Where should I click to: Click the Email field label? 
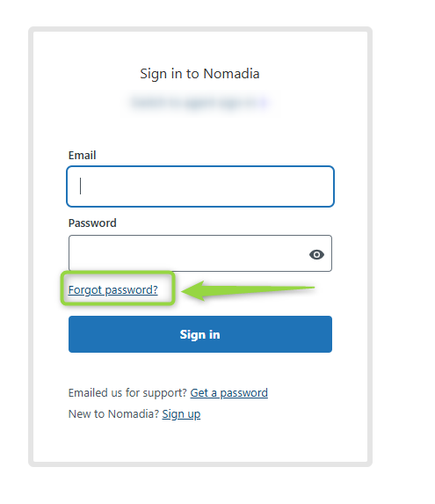pyautogui.click(x=83, y=156)
